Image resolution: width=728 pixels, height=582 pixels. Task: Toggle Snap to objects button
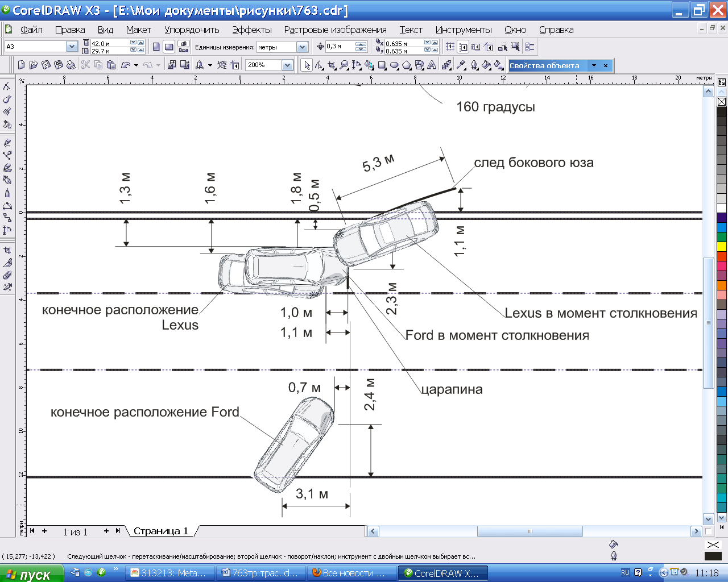click(x=475, y=47)
